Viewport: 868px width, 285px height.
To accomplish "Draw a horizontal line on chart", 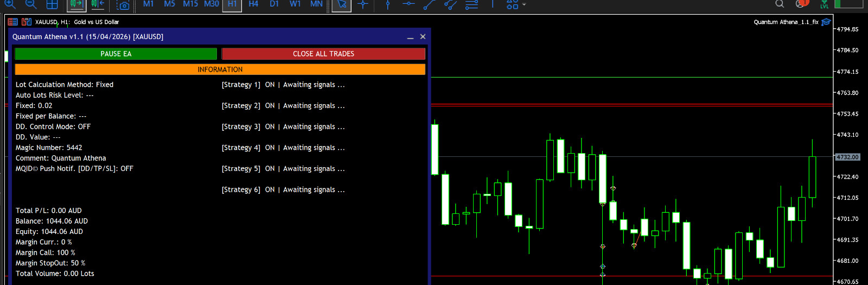I will (409, 4).
